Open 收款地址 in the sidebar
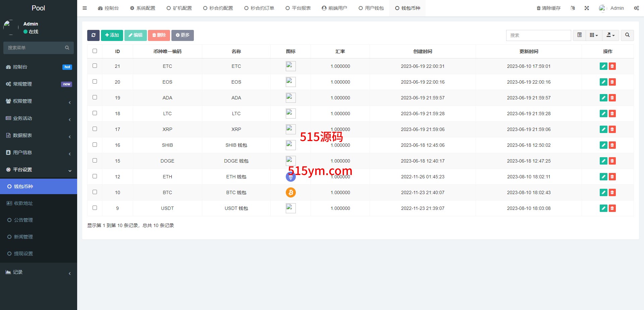The width and height of the screenshot is (644, 310). click(23, 203)
